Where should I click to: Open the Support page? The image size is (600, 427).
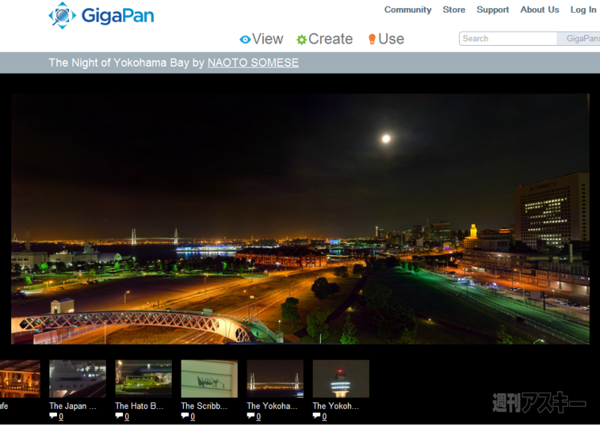point(492,10)
